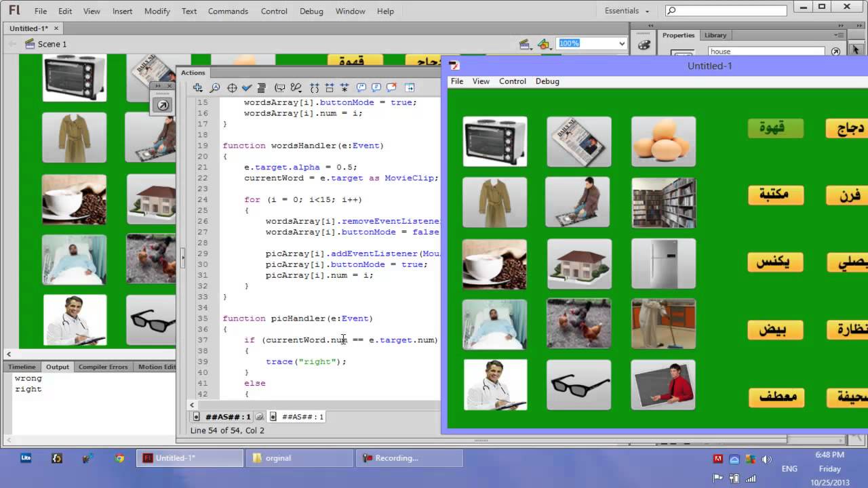
Task: Open the Modify menu
Action: (x=157, y=12)
